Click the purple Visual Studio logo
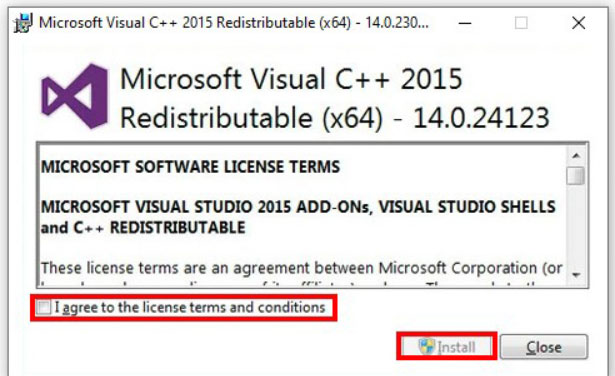 [75, 96]
